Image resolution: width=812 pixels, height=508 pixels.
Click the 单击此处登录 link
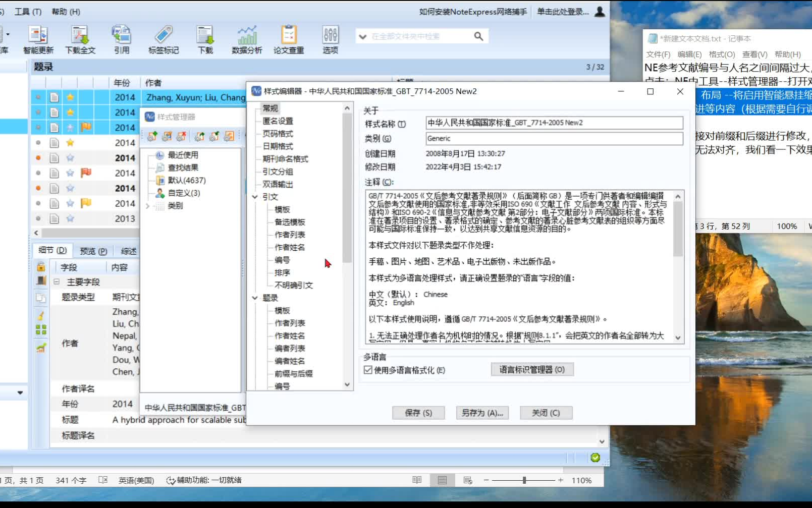(x=563, y=11)
